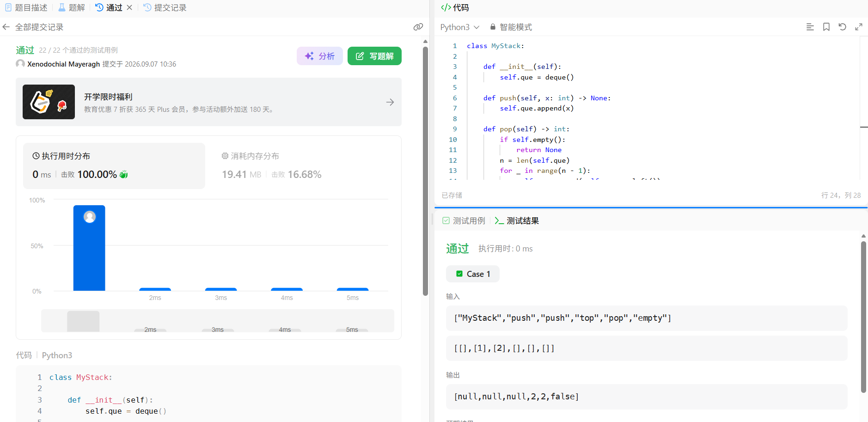Image resolution: width=868 pixels, height=422 pixels.
Task: Click the format code icon in editor toolbar
Action: (x=810, y=27)
